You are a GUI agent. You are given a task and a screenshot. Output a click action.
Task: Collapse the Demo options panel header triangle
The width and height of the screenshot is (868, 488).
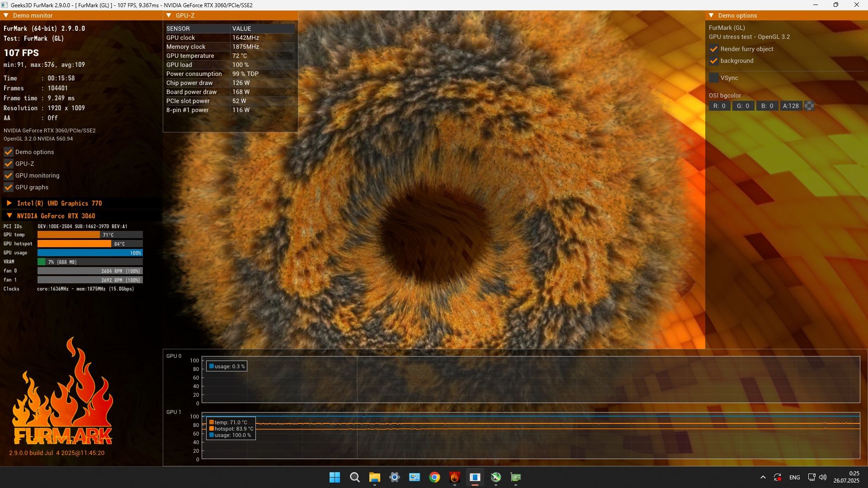(712, 15)
